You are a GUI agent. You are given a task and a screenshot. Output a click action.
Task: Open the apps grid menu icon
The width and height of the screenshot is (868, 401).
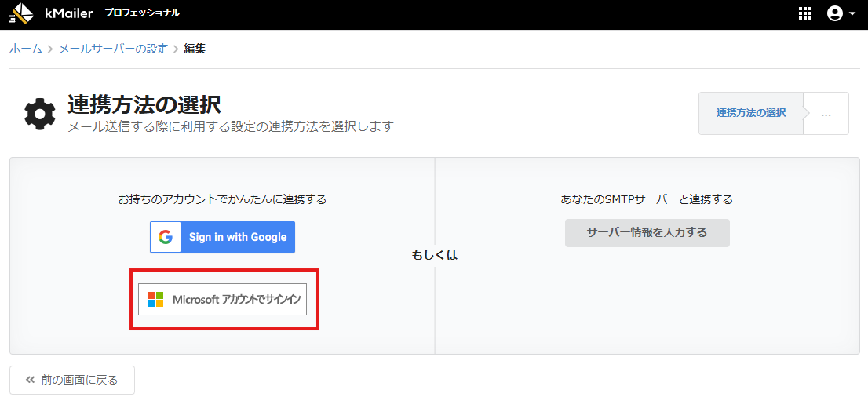pos(804,13)
